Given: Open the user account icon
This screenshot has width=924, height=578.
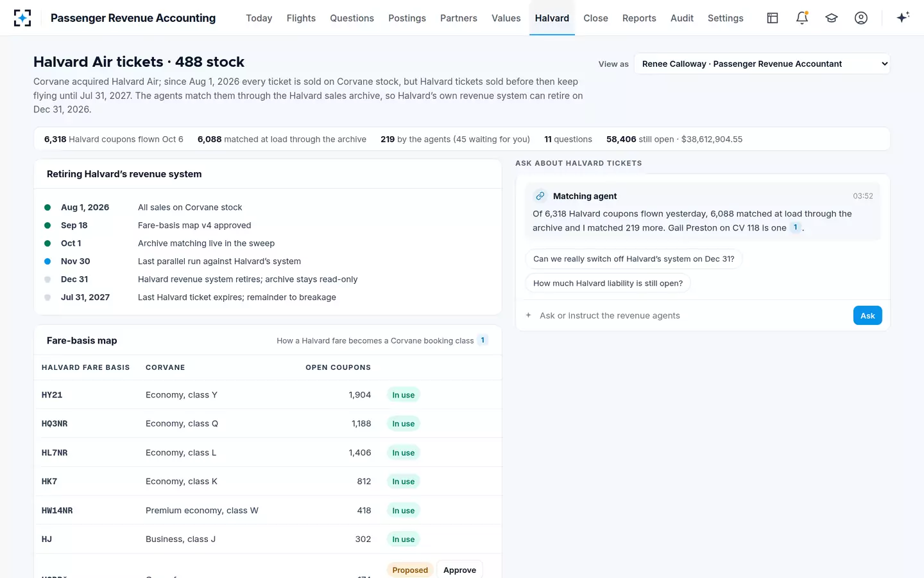Looking at the screenshot, I should [861, 18].
